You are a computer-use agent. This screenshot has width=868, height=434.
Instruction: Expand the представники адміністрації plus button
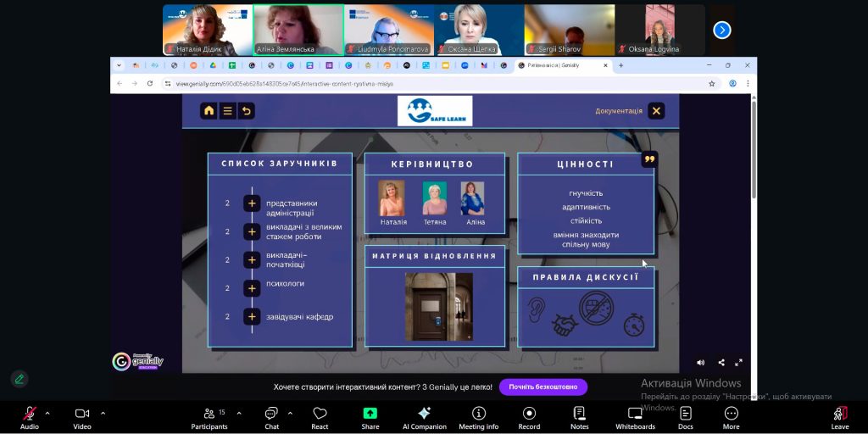coord(252,203)
